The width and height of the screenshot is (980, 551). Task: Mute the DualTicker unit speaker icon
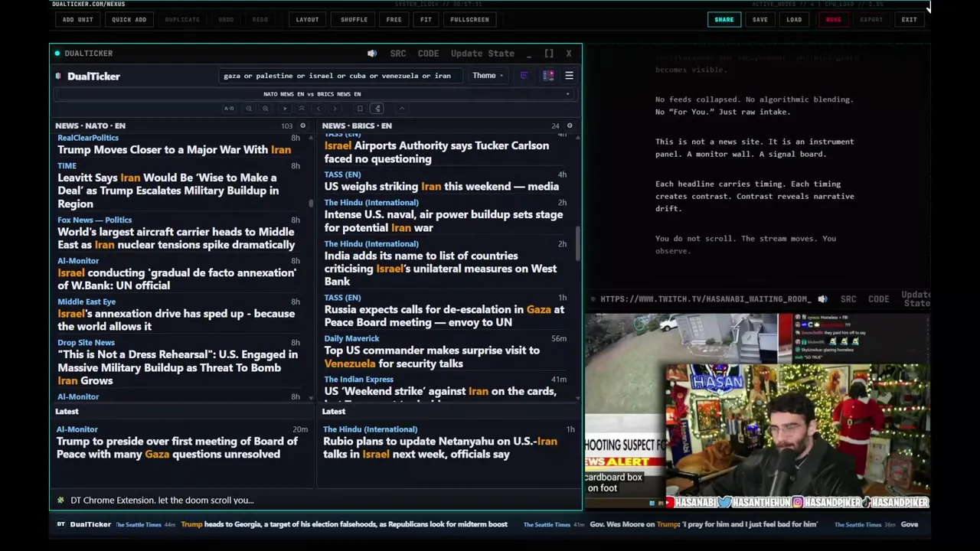click(x=372, y=54)
